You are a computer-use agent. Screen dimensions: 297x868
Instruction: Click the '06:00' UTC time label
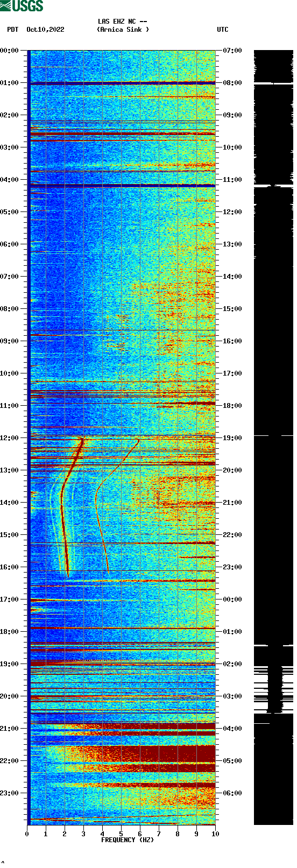click(x=232, y=793)
